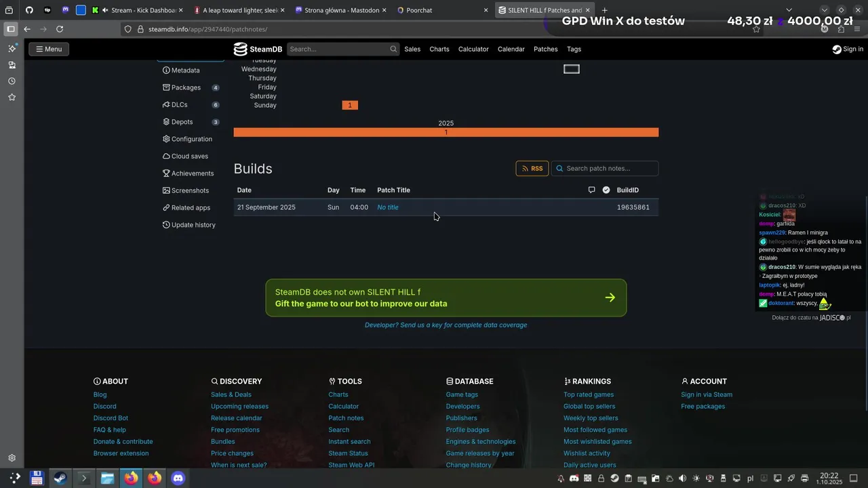Open Upcoming releases footer link
Viewport: 868px width, 488px height.
(x=239, y=406)
